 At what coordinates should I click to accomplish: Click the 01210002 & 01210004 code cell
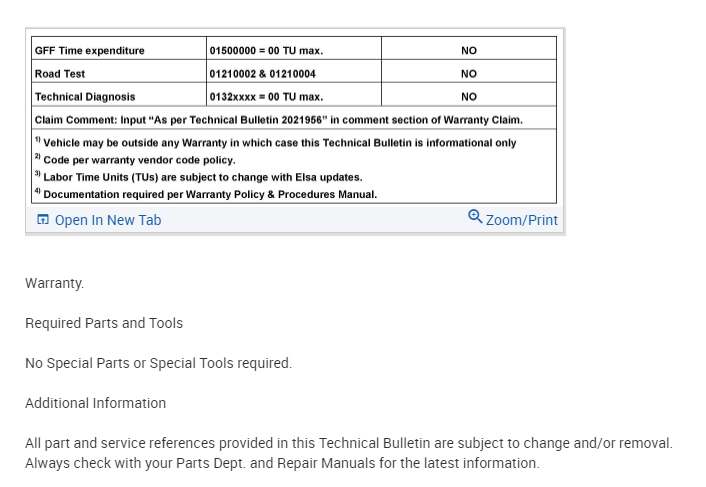(263, 74)
